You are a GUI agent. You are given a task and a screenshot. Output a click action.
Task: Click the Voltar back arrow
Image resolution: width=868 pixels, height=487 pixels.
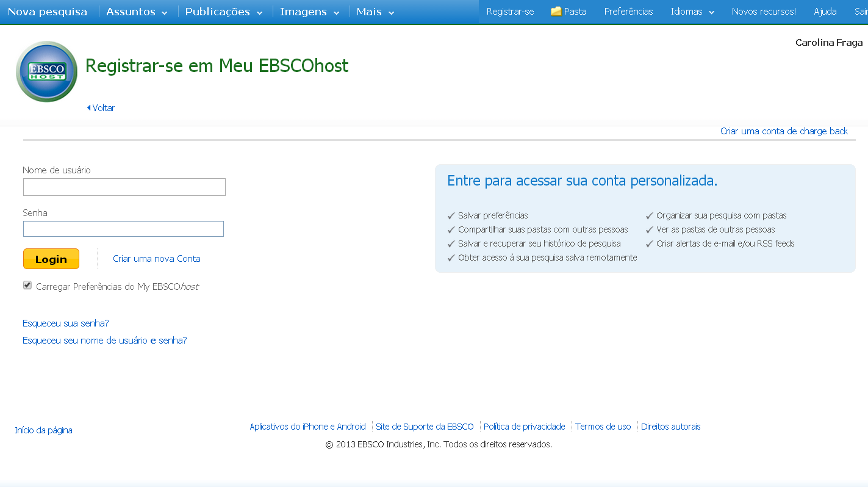(88, 108)
